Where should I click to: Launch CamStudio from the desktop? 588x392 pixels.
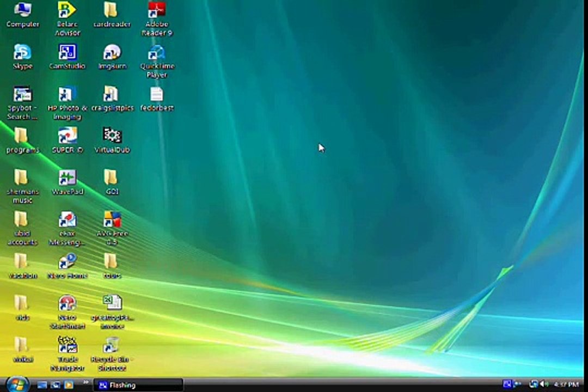pyautogui.click(x=67, y=57)
